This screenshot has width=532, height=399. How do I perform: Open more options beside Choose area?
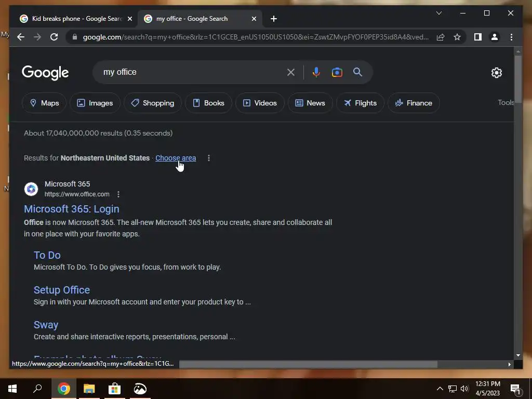click(209, 158)
